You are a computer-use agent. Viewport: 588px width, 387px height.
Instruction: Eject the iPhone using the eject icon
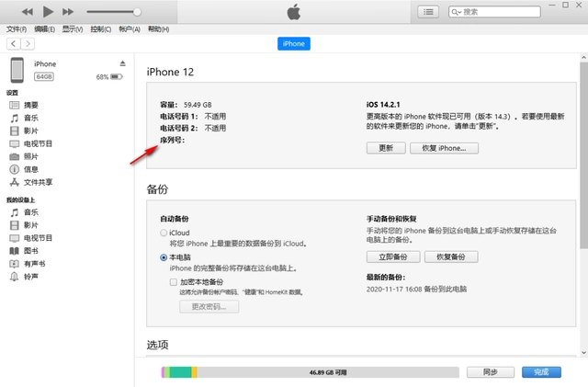click(x=122, y=63)
